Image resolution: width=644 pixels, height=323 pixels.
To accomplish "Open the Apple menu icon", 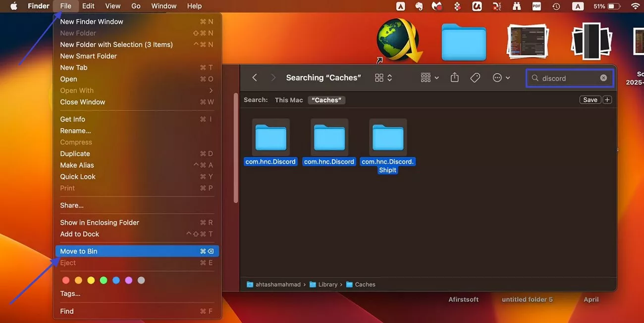I will click(x=14, y=6).
